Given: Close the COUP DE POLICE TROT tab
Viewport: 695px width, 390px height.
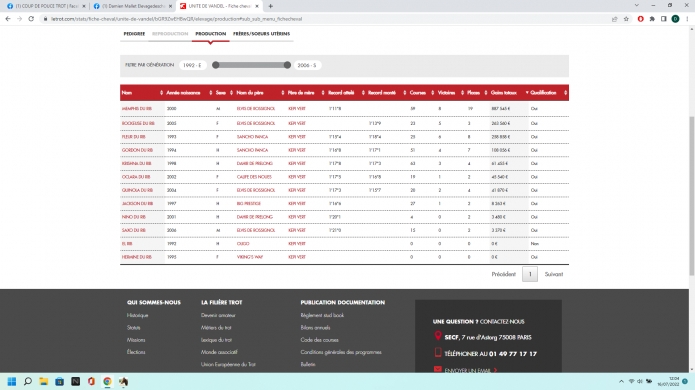Looking at the screenshot, I should 84,6.
